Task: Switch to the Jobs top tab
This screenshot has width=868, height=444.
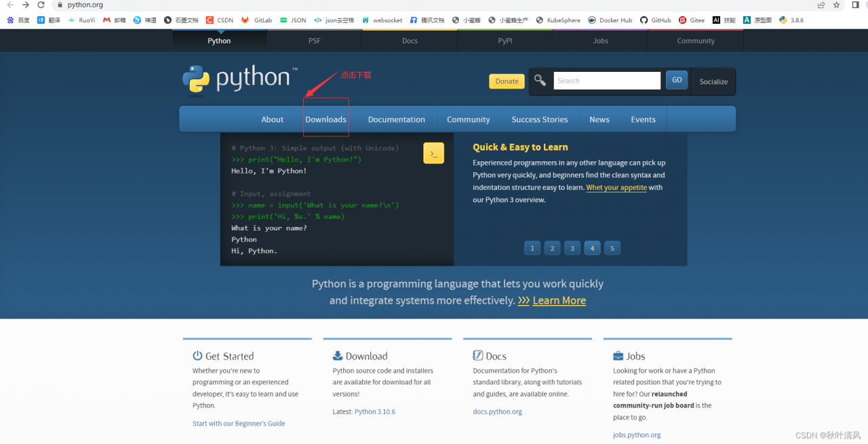Action: click(x=601, y=41)
